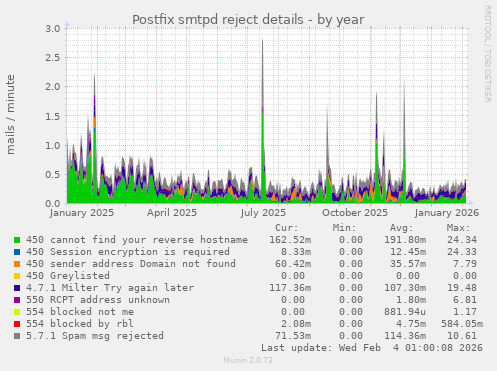Viewport: 497px width, 371px height.
Task: Click the average value 881.94u
Action: tap(405, 312)
